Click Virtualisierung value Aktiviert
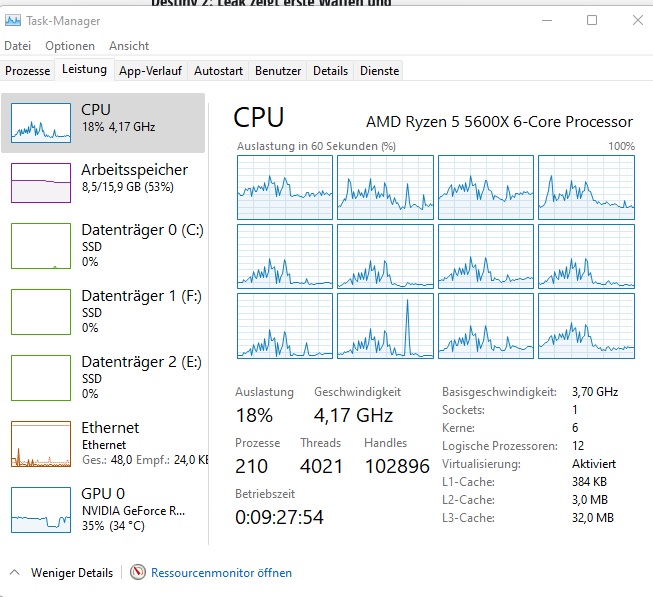 (594, 464)
